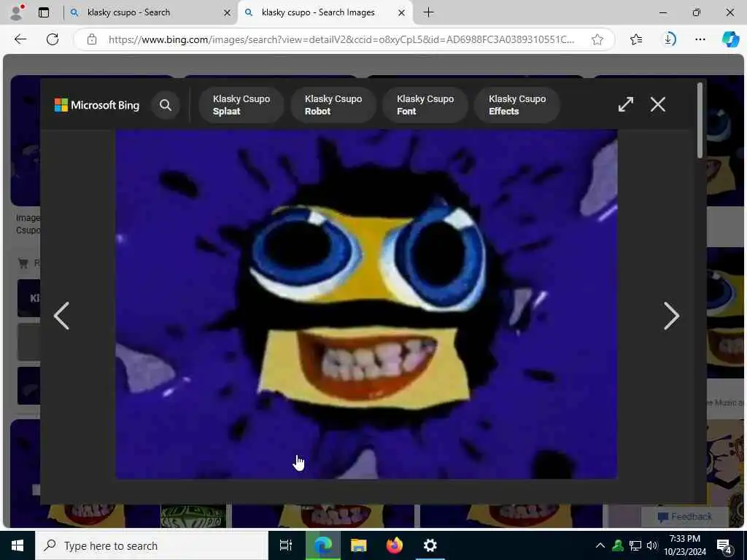Add this page to favorites
Image resolution: width=747 pixels, height=560 pixels.
click(x=597, y=39)
